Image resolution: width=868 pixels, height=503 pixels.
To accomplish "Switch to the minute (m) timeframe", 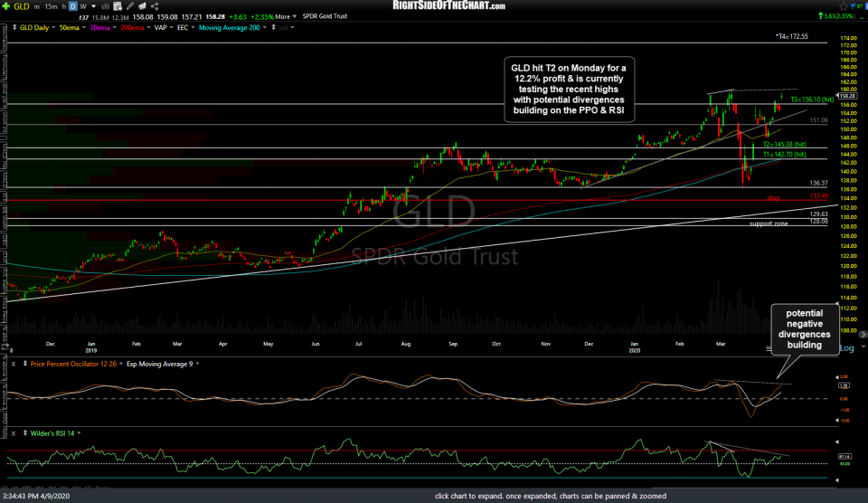I will point(36,6).
